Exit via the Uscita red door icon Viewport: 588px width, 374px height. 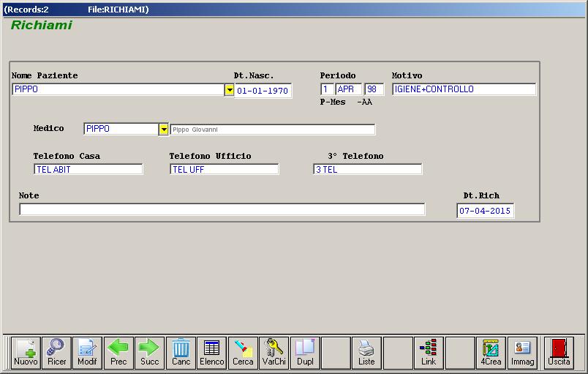(x=559, y=353)
